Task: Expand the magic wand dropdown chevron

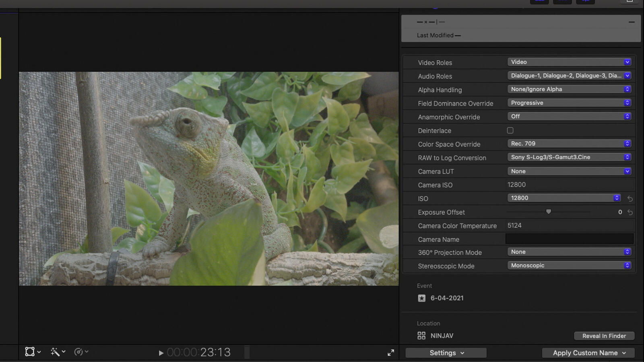Action: pyautogui.click(x=64, y=352)
